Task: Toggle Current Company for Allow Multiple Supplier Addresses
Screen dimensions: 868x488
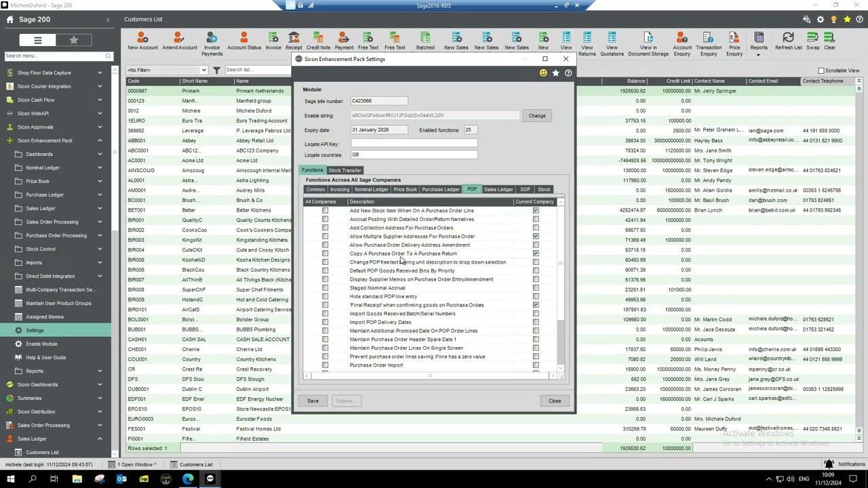Action: [536, 237]
